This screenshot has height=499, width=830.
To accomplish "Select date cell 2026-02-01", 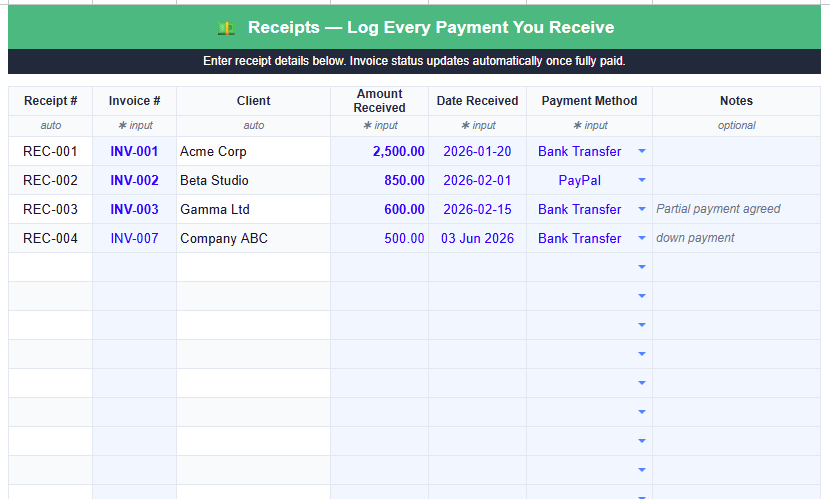I will point(477,180).
